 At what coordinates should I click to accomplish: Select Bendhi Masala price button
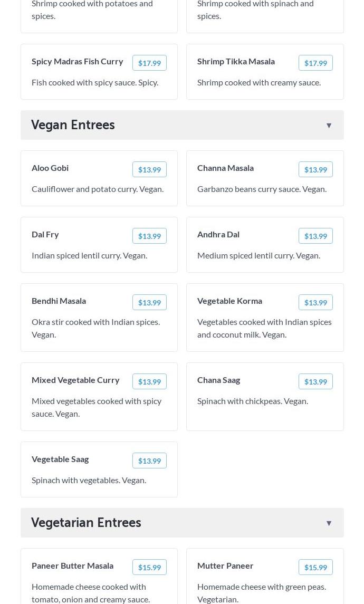[149, 302]
